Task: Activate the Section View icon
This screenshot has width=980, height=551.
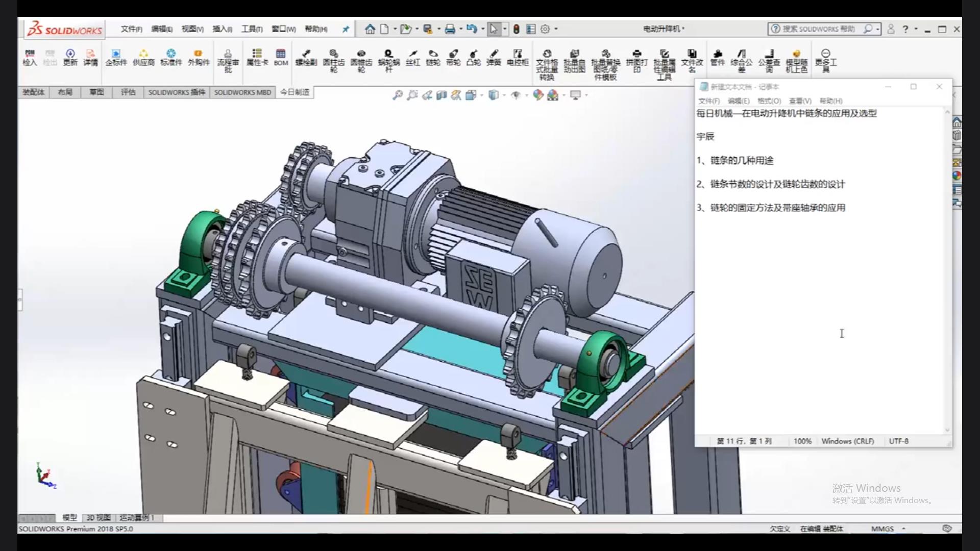Action: (442, 95)
